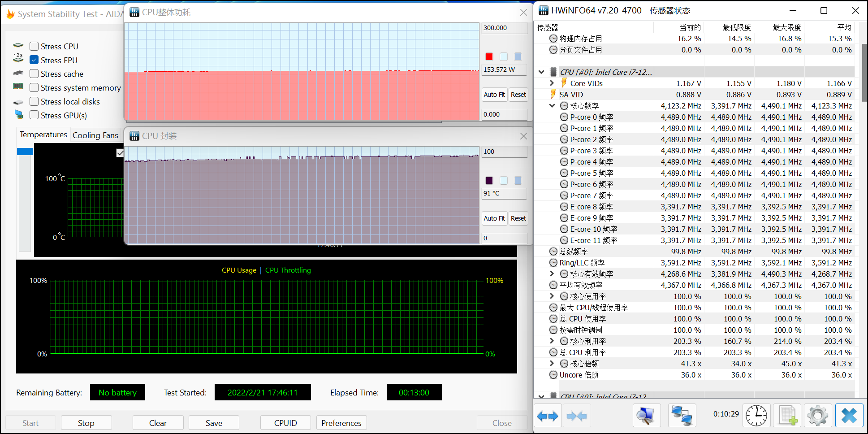
Task: Enable the Stress CPU checkbox
Action: (34, 46)
